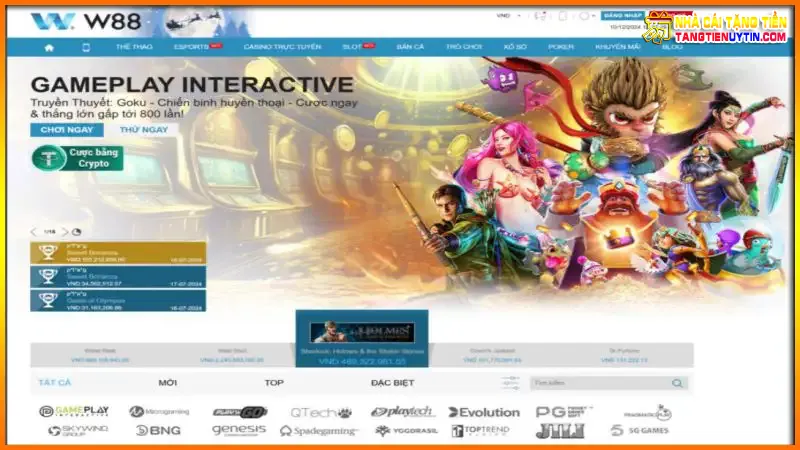Filter by BNG provider logo
800x450 pixels.
coord(158,431)
